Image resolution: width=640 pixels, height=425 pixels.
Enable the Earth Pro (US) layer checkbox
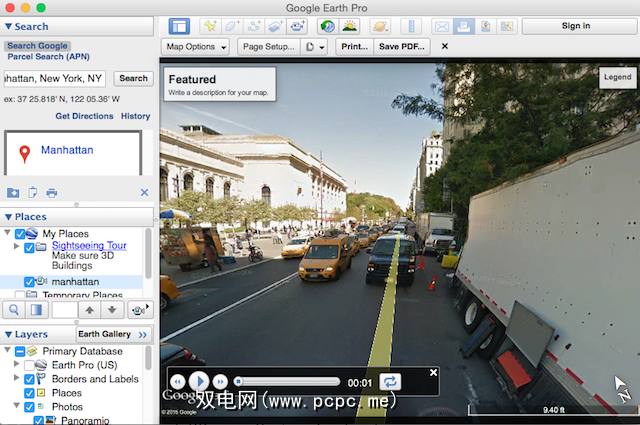(29, 366)
